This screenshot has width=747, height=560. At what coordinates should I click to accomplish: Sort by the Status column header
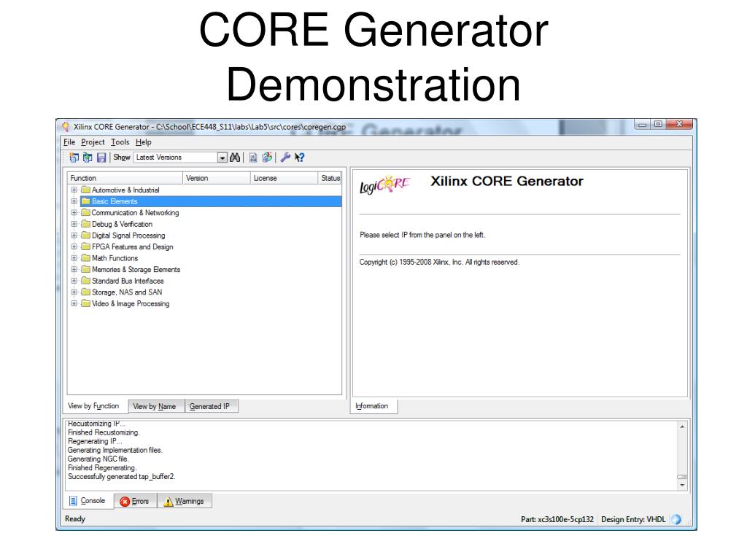pyautogui.click(x=330, y=178)
